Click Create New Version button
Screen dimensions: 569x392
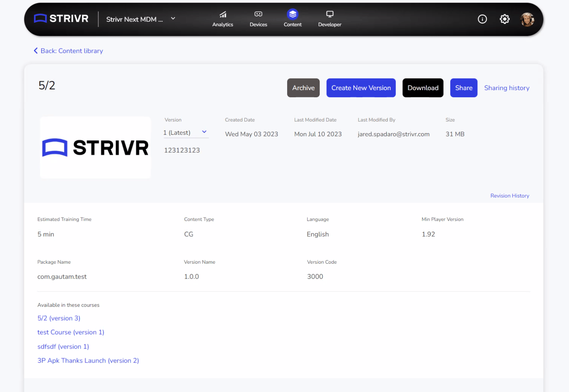[x=361, y=88]
